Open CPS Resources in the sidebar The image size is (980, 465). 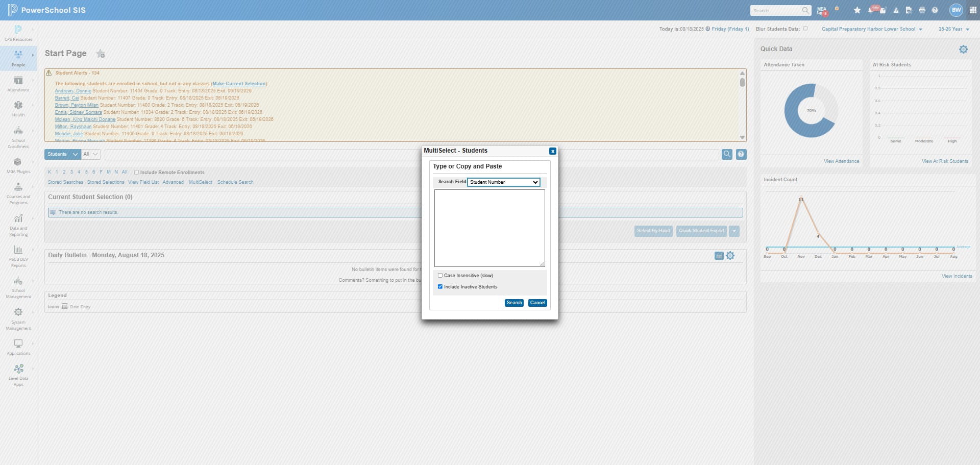point(18,33)
